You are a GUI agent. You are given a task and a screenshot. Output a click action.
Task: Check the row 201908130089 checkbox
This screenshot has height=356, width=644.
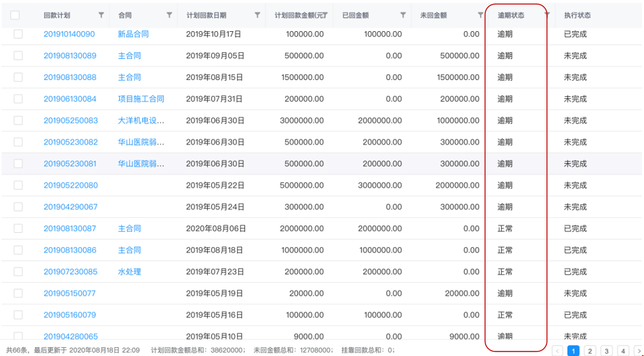pos(18,55)
